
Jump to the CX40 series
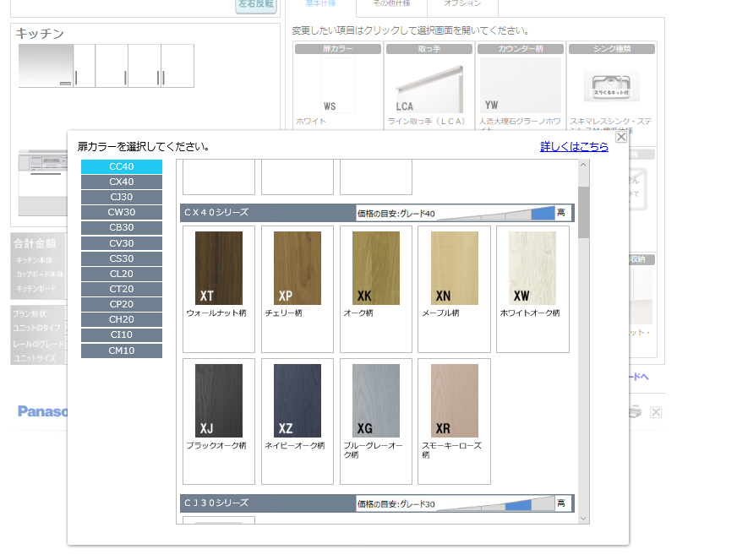[122, 182]
